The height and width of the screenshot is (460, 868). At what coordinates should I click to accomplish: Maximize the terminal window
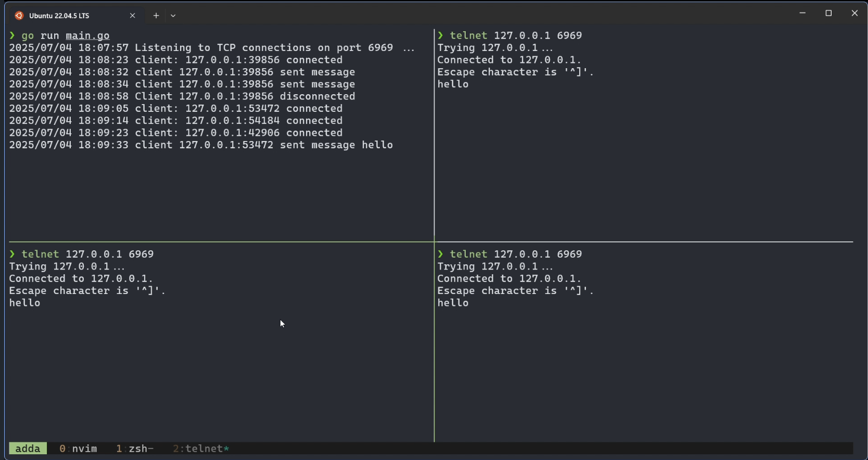(828, 14)
